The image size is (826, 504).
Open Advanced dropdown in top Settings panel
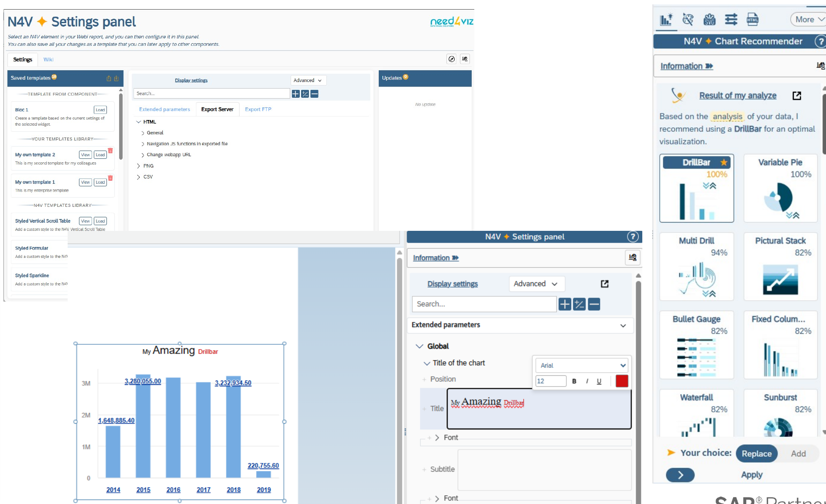pos(308,80)
